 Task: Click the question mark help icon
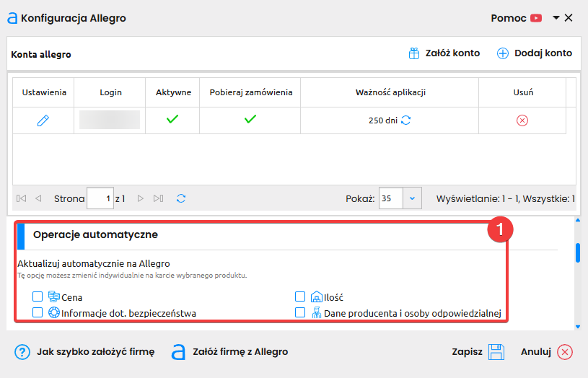click(22, 352)
